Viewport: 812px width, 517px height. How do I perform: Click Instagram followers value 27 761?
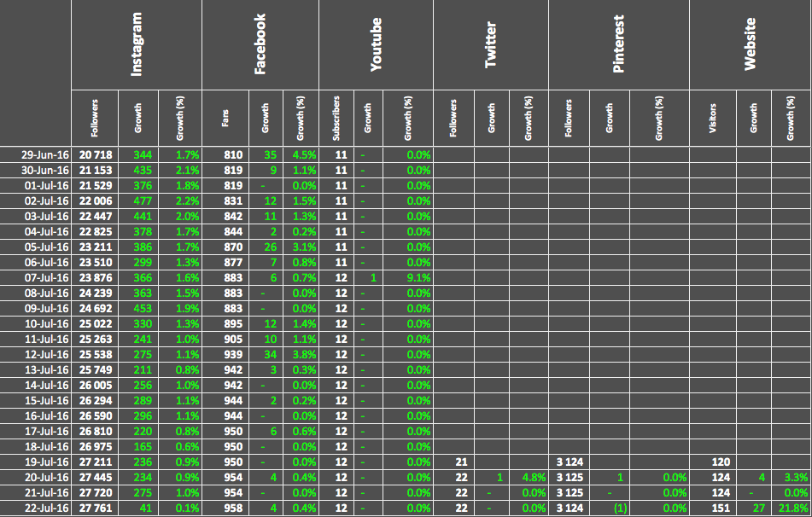point(95,508)
